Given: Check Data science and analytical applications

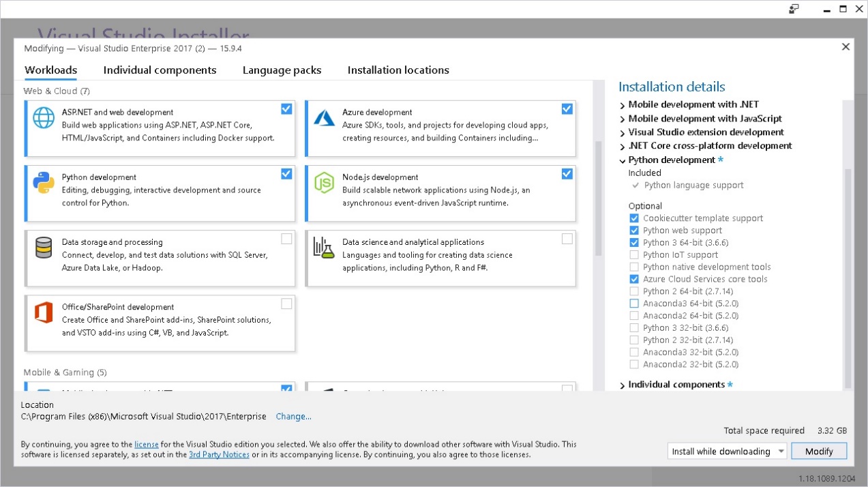Looking at the screenshot, I should (x=567, y=239).
